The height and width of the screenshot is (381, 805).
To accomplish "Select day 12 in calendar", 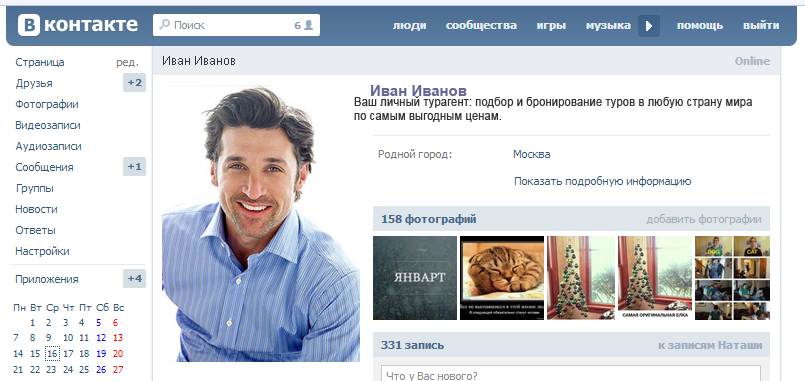I will tap(101, 338).
